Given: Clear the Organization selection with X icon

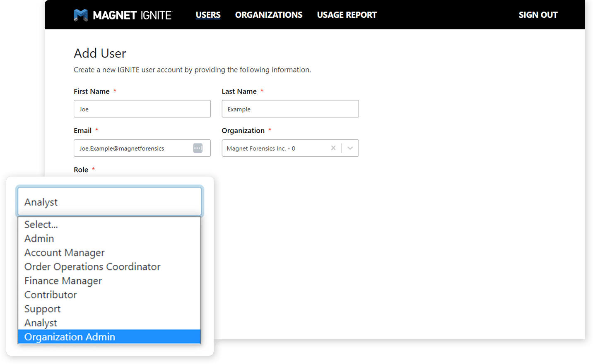Looking at the screenshot, I should point(333,148).
